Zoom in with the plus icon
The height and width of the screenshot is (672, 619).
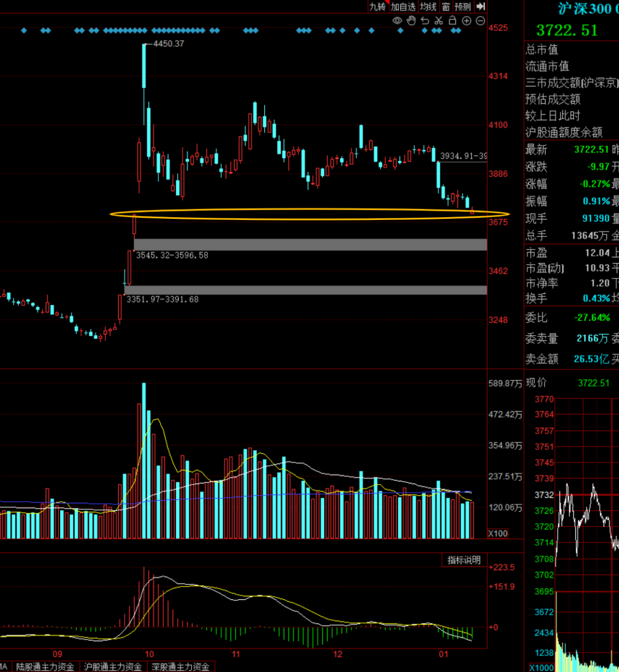466,21
